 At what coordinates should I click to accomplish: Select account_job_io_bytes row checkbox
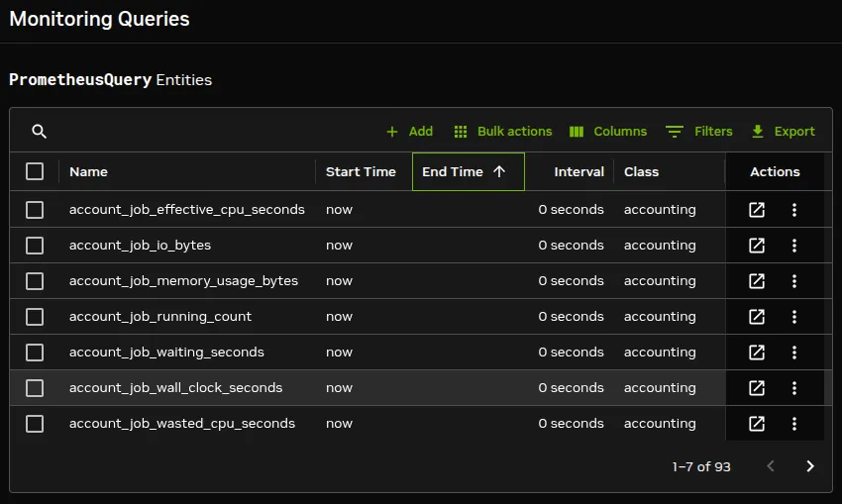[x=35, y=246]
